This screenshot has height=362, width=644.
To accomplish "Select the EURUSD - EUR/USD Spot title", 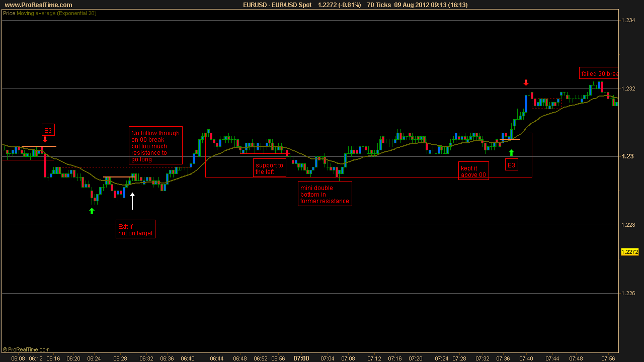I will coord(277,5).
